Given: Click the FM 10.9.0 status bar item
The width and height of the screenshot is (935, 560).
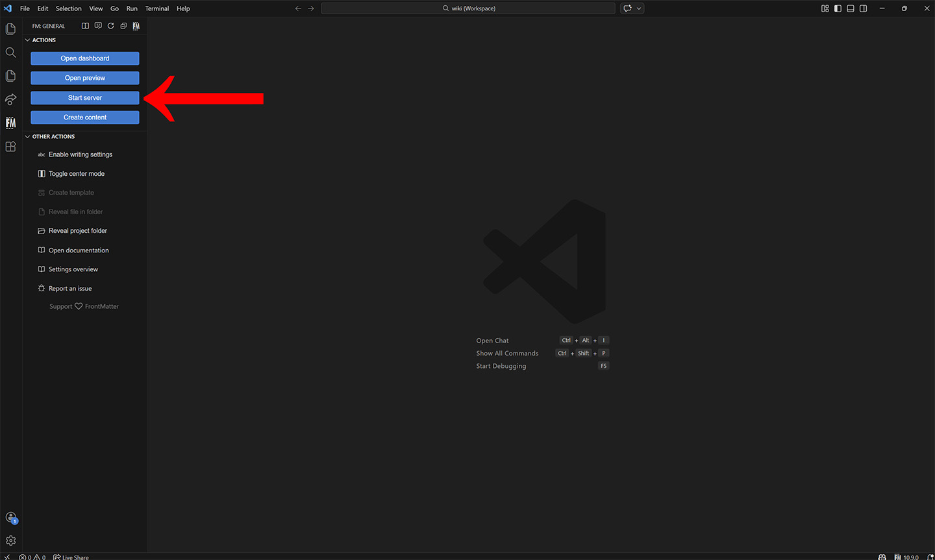Looking at the screenshot, I should pyautogui.click(x=906, y=557).
